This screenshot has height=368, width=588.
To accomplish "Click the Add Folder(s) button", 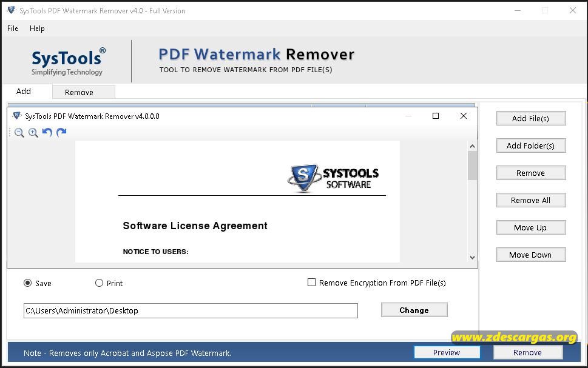I will click(530, 146).
